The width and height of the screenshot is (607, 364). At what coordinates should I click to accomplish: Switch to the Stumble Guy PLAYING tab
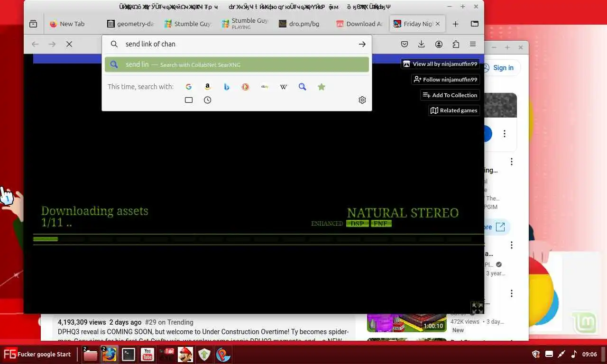pos(245,24)
